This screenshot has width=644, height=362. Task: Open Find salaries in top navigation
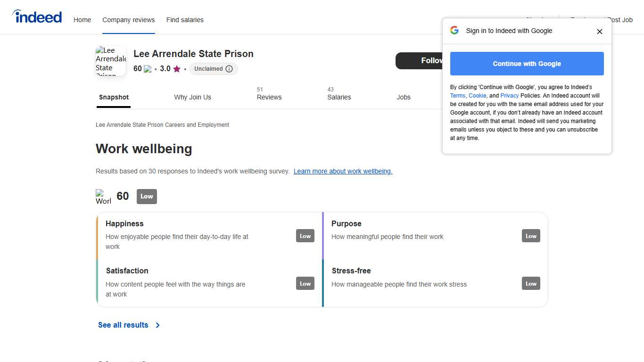[185, 20]
